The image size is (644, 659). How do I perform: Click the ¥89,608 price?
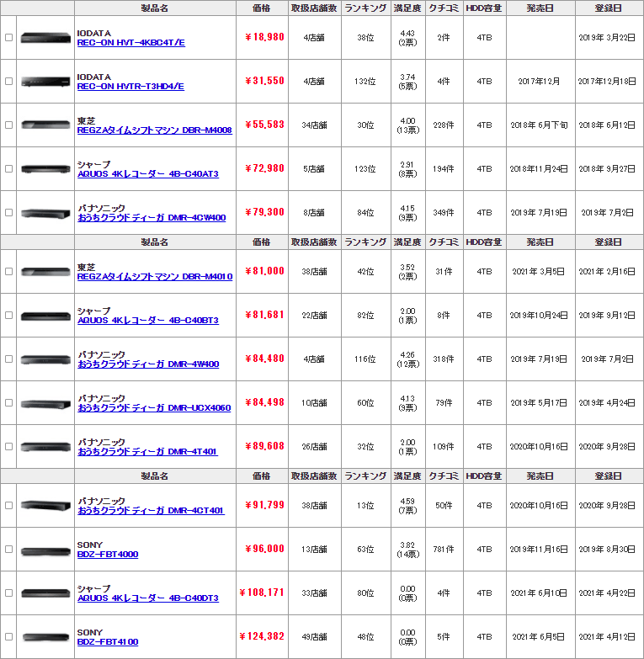264,446
